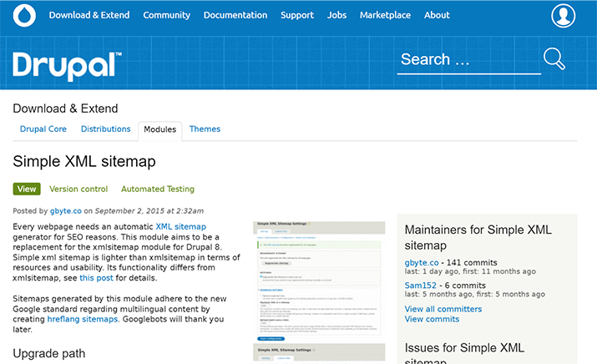This screenshot has width=597, height=364.
Task: Select the Modules tab
Action: (160, 130)
